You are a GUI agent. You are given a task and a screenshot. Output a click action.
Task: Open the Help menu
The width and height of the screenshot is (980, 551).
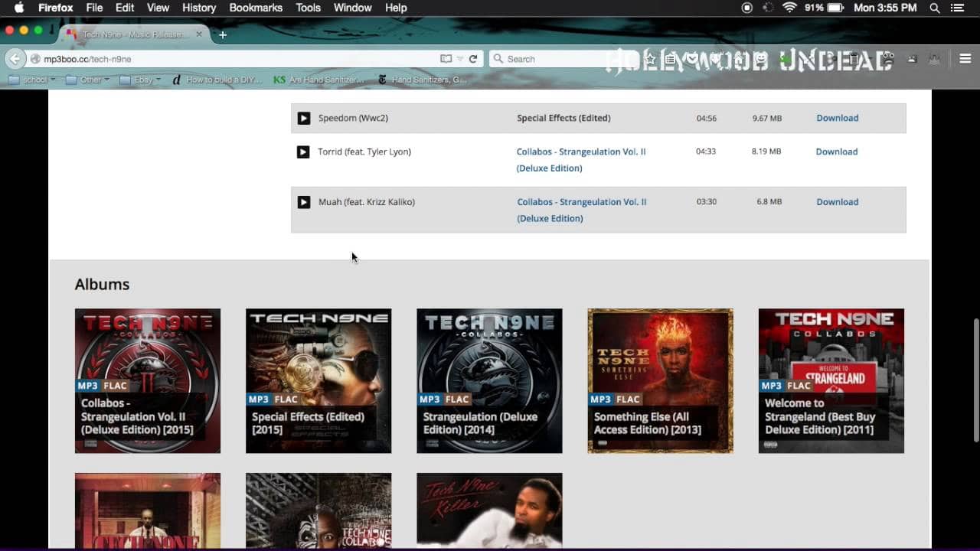(x=396, y=8)
